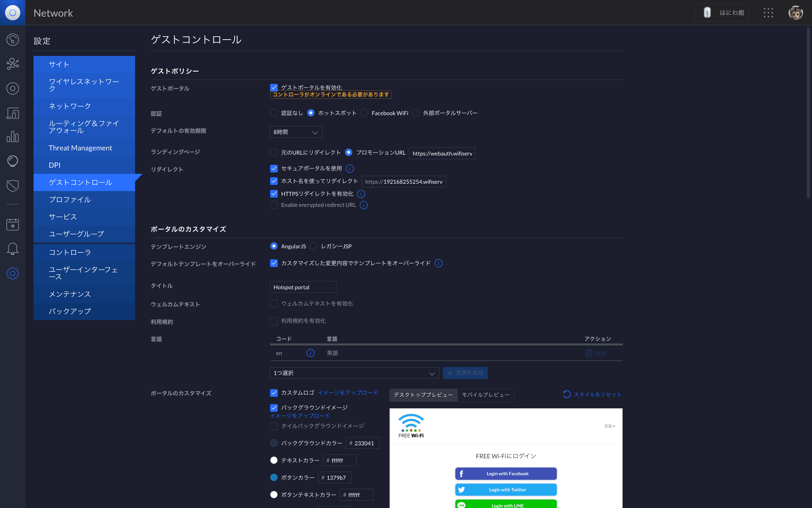
Task: Click the Facebook icon in portal preview
Action: tap(461, 474)
